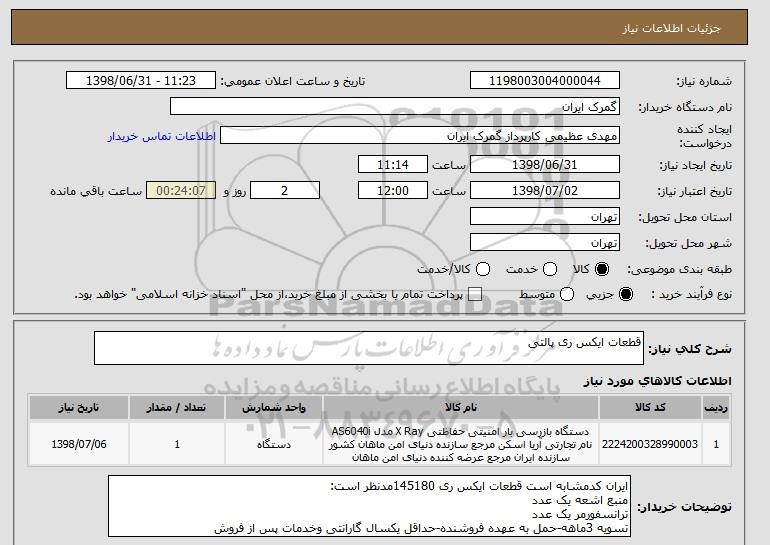Image resolution: width=770 pixels, height=545 pixels.
Task: Click the شرح کلی نیاز label
Action: click(690, 349)
